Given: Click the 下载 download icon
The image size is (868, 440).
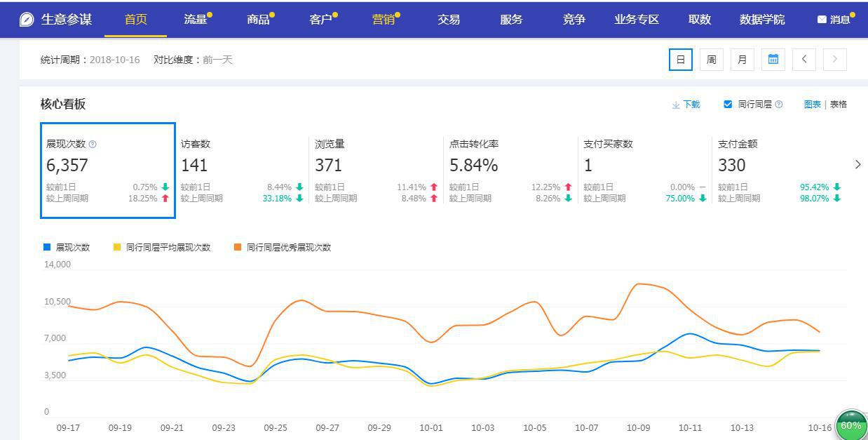Looking at the screenshot, I should (675, 104).
